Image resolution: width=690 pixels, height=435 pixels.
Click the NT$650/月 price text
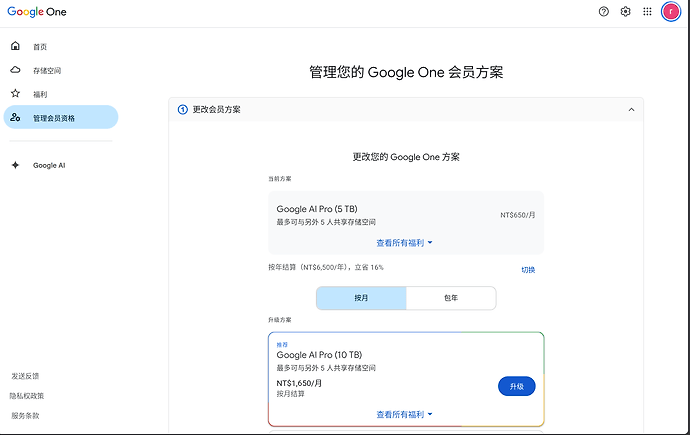(518, 215)
